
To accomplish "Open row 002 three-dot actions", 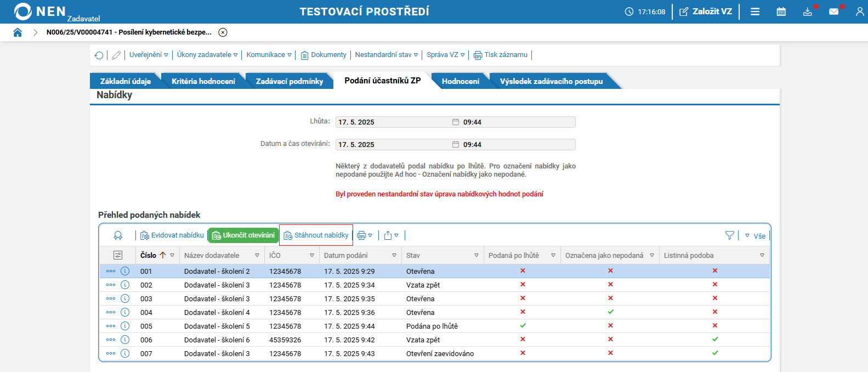I will tap(111, 285).
